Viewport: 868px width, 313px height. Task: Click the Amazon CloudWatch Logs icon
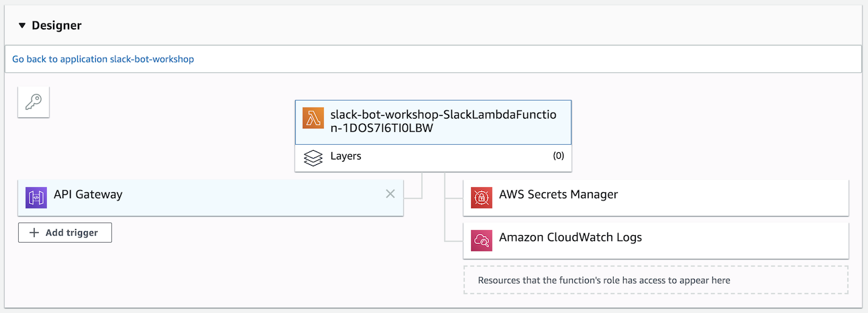click(x=482, y=241)
